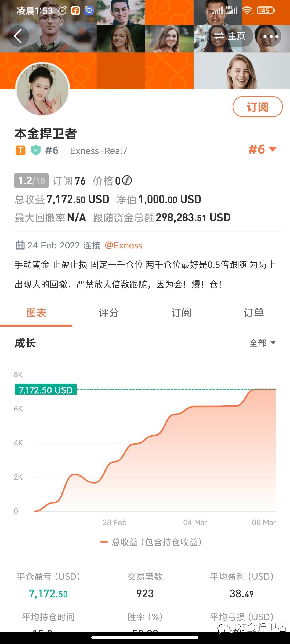Tap the calendar icon beside connection date
This screenshot has width=290, height=644.
coord(20,245)
